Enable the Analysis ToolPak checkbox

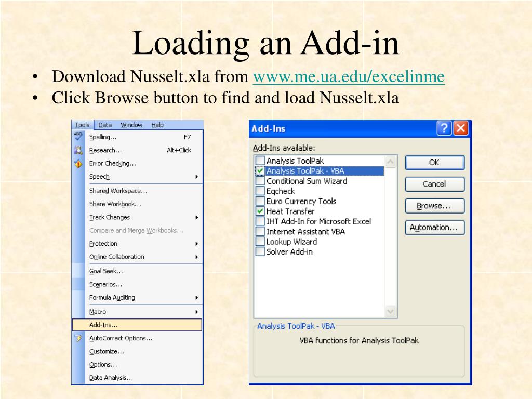point(260,160)
